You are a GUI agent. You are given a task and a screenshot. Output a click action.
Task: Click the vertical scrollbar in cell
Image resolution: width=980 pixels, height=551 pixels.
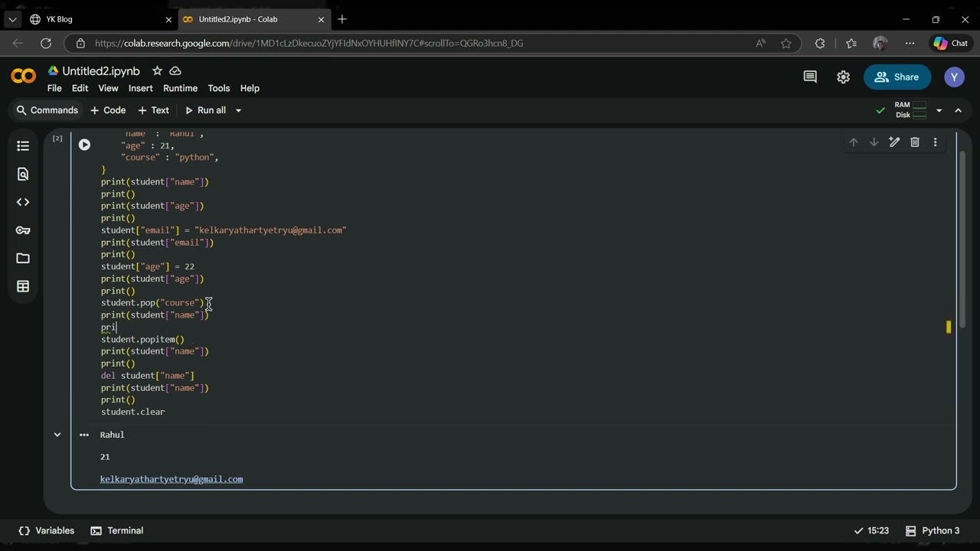962,239
